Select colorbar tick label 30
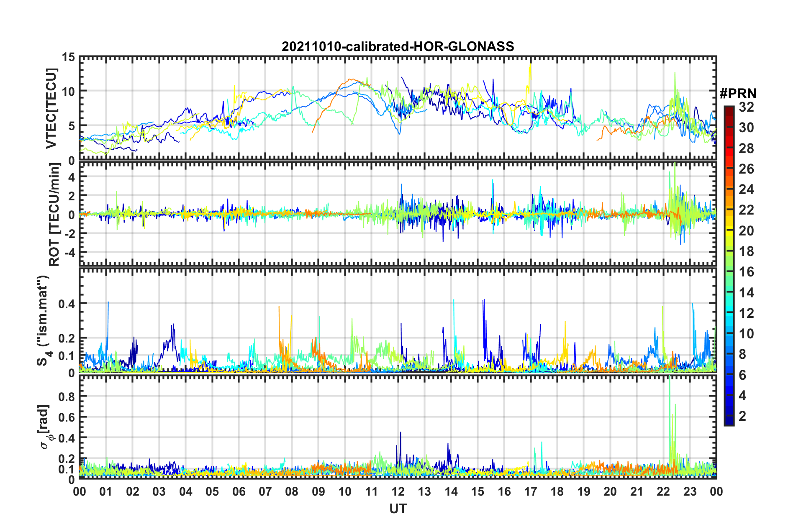 click(x=746, y=128)
